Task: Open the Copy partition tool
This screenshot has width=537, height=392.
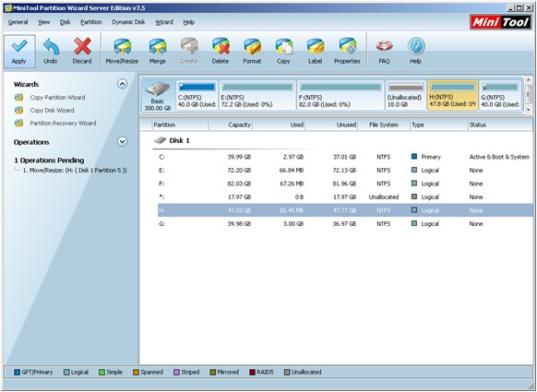Action: coord(283,52)
